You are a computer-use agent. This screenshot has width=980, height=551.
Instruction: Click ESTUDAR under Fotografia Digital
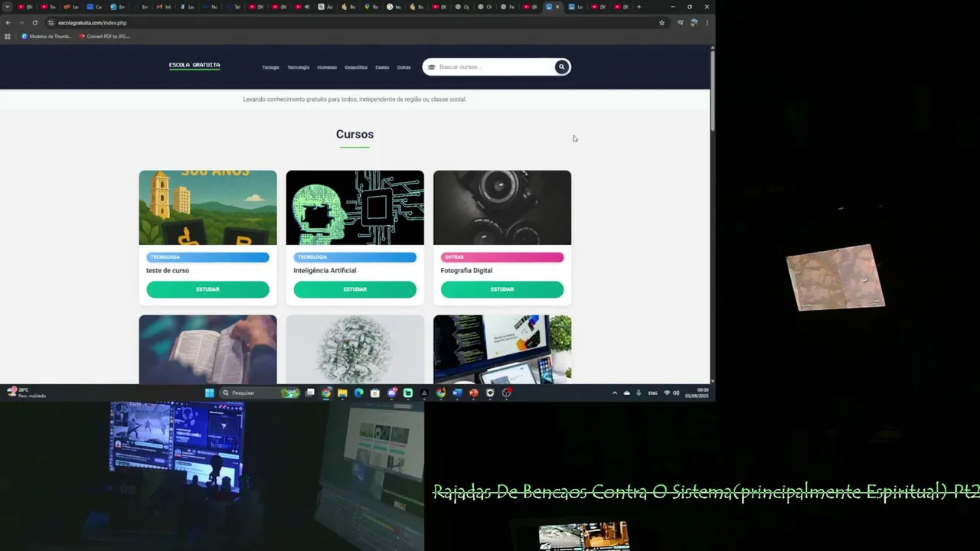click(501, 289)
